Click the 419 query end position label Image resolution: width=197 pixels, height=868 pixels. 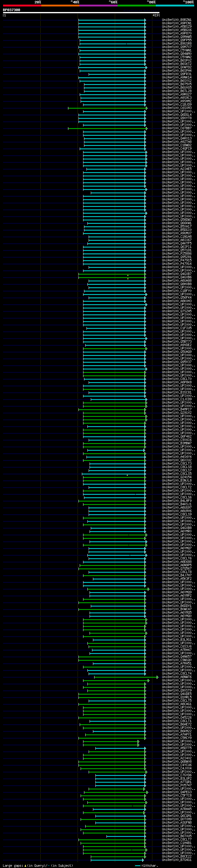pyautogui.click(x=155, y=15)
